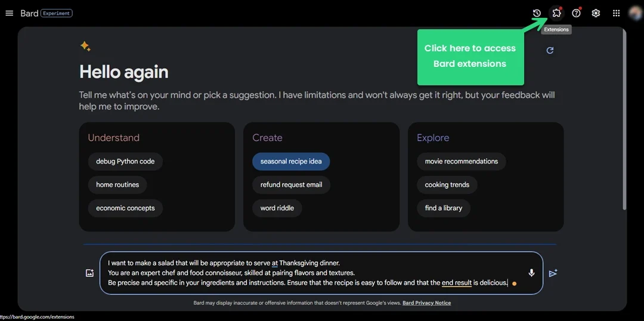Click the Understand card heading
The height and width of the screenshot is (321, 644).
tap(114, 138)
